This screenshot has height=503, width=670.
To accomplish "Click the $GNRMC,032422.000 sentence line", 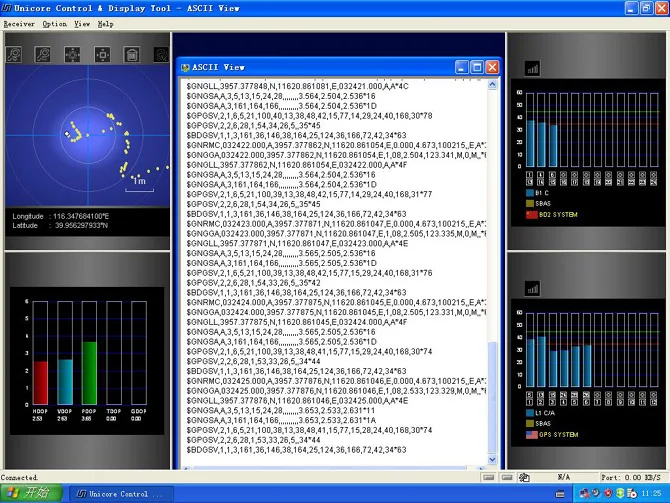I will [x=336, y=145].
